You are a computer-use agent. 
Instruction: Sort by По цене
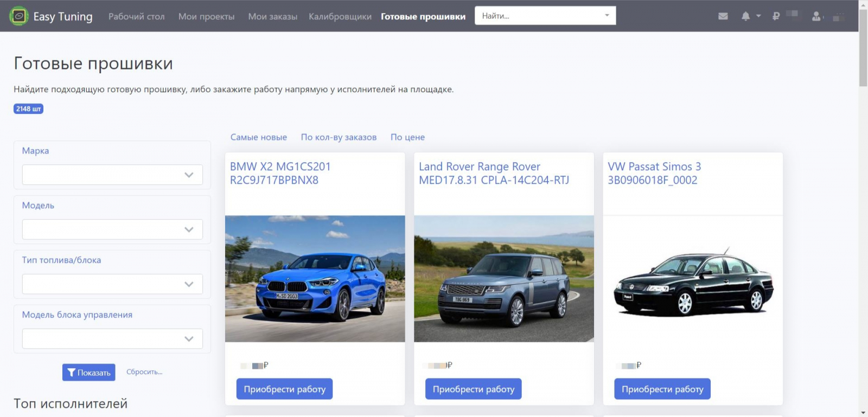pos(408,137)
